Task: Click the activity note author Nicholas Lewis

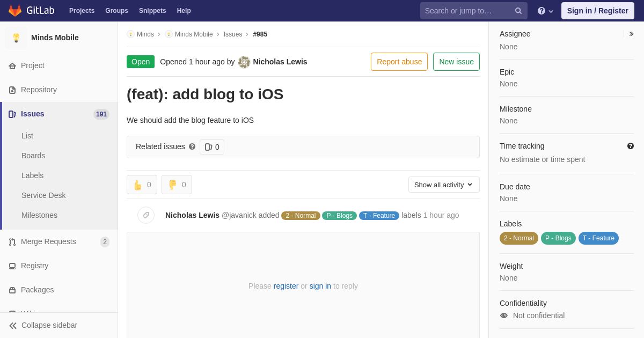Action: [x=192, y=215]
